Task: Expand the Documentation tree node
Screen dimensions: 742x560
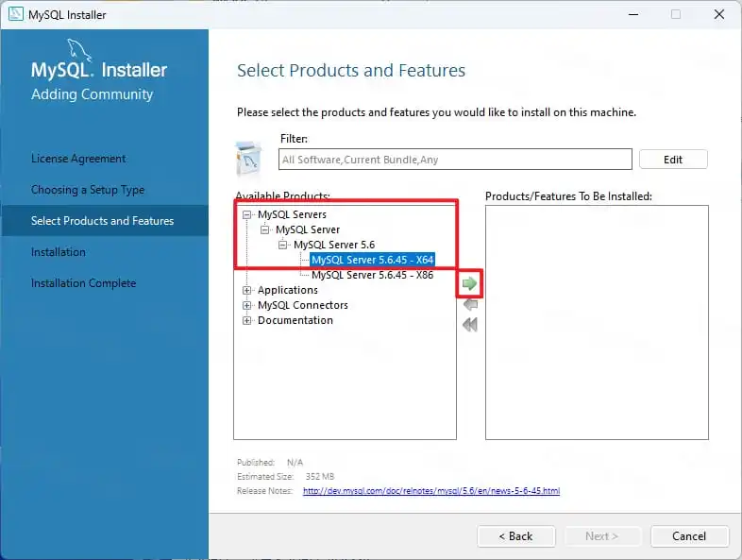Action: coord(246,320)
